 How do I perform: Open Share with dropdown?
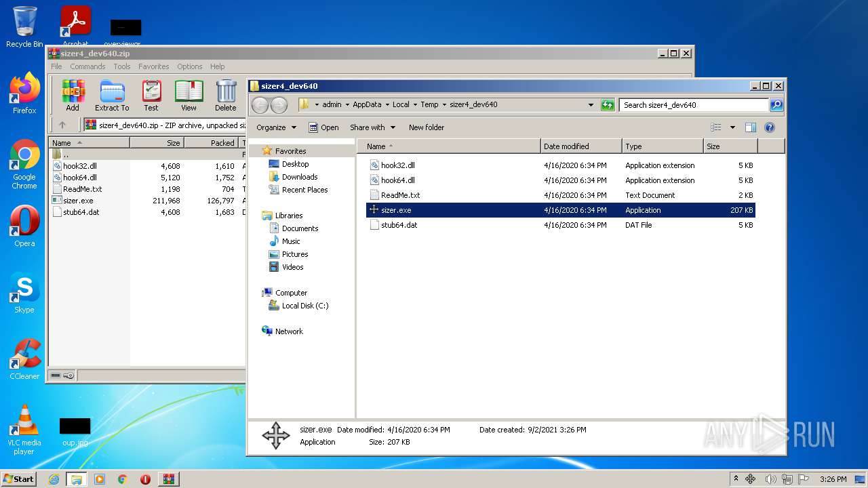click(372, 127)
